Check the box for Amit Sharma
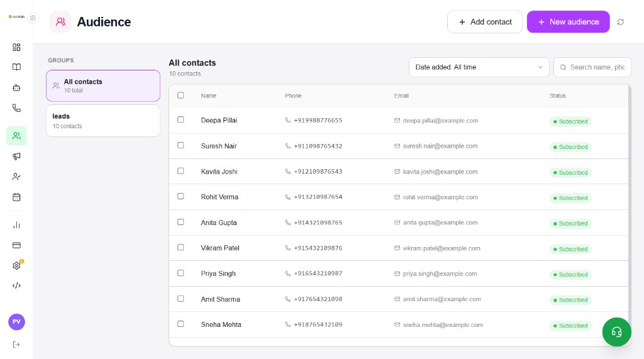The image size is (644, 359). 180,299
